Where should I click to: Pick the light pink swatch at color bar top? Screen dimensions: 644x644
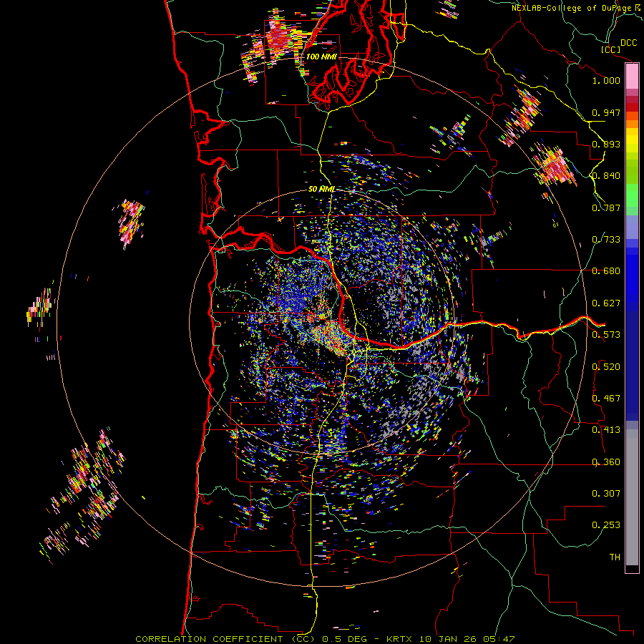[x=632, y=77]
